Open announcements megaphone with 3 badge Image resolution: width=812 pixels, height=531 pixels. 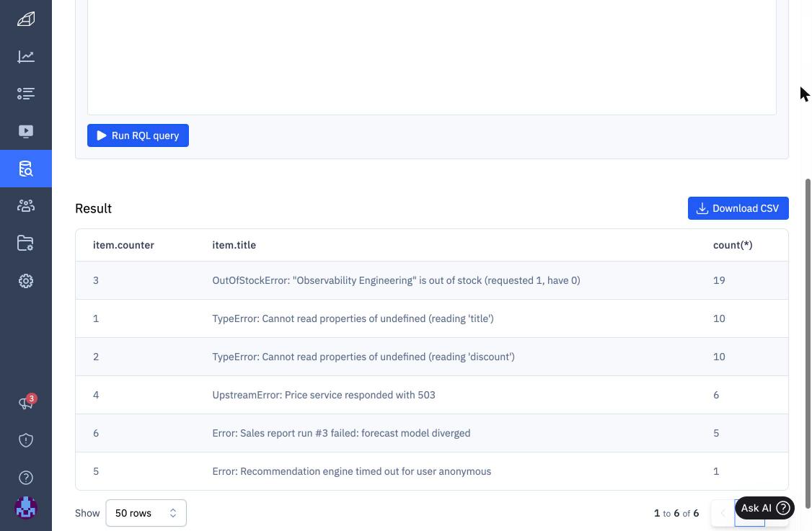[27, 402]
